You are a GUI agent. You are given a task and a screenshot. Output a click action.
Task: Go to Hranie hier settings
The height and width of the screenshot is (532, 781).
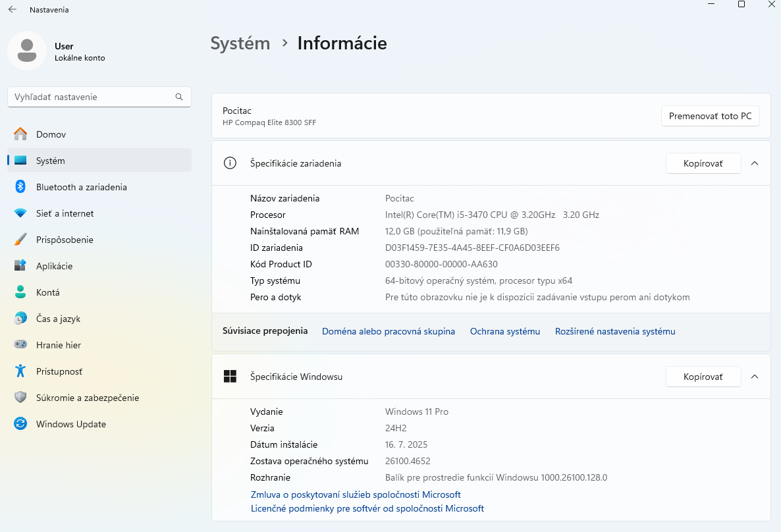(99, 345)
